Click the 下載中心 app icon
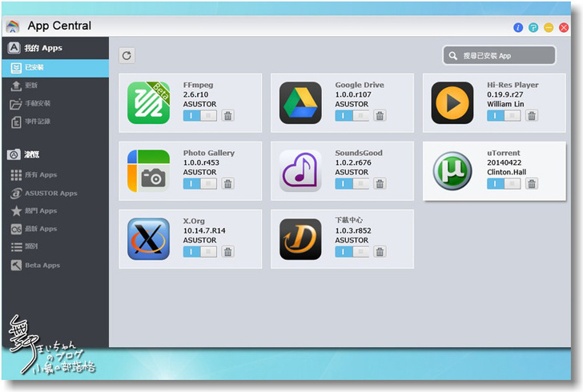Viewport: 583px width, 392px height. coord(300,238)
